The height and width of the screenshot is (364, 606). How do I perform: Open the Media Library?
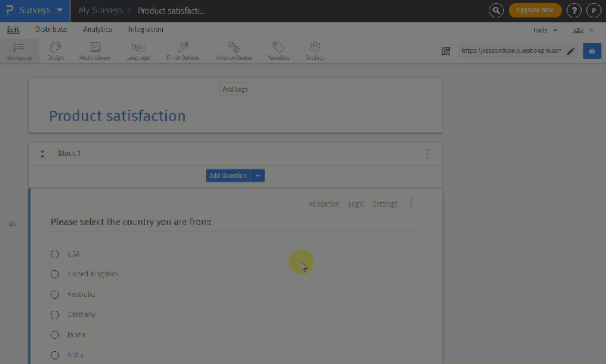pyautogui.click(x=95, y=51)
